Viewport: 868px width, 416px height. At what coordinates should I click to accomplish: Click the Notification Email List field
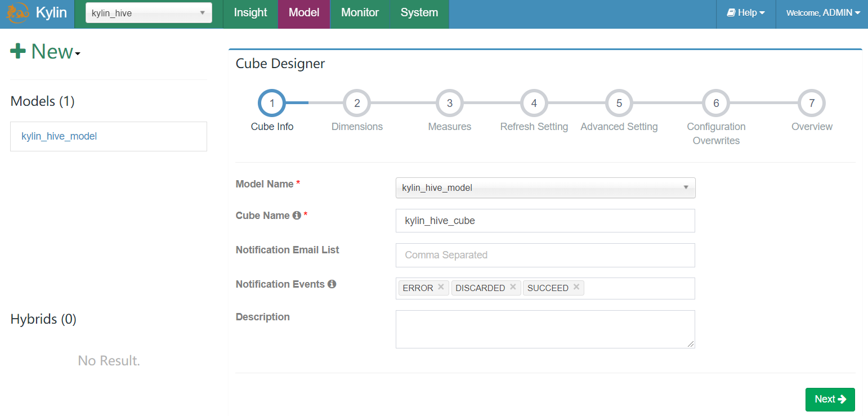point(545,255)
